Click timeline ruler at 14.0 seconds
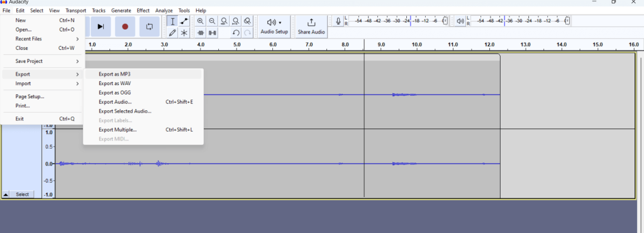This screenshot has height=233, width=644. coord(562,44)
